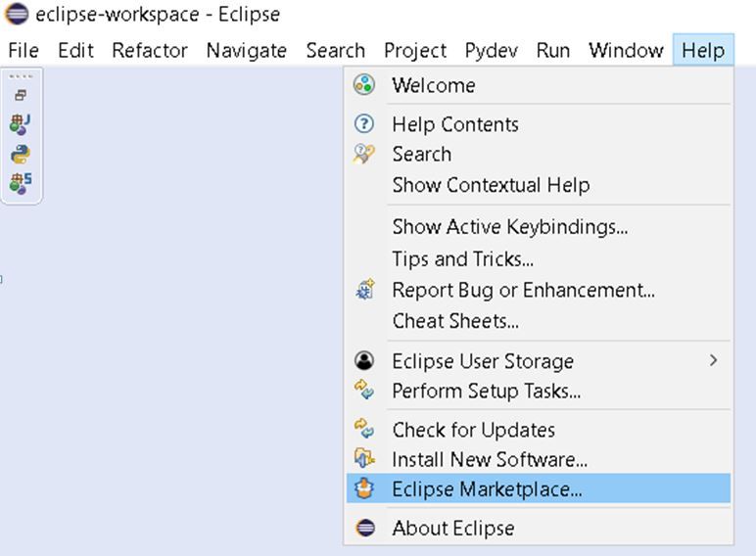This screenshot has height=556, width=756.
Task: Open the File menu
Action: point(24,50)
